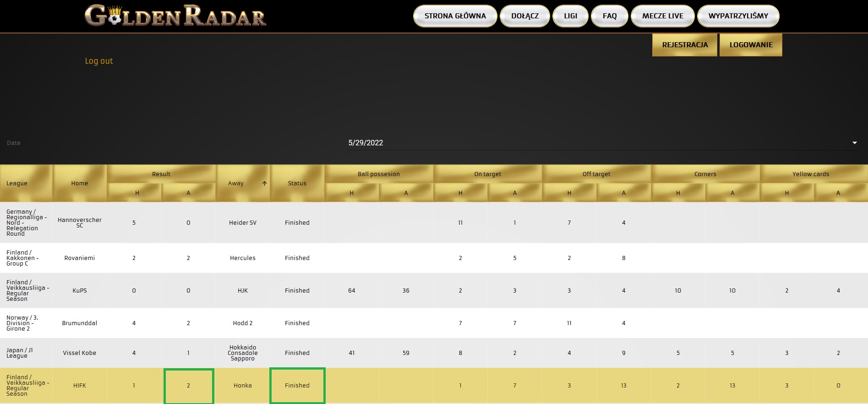Click the Ball possesion column header
Screen dimensions: 868x404
pyautogui.click(x=379, y=174)
